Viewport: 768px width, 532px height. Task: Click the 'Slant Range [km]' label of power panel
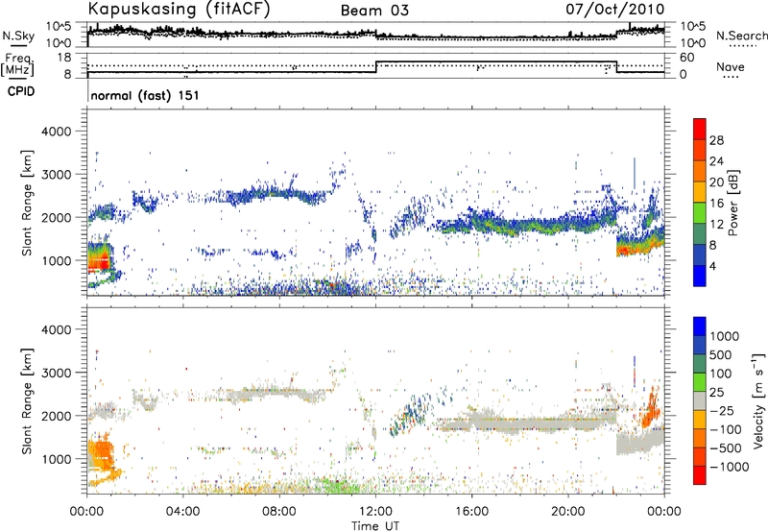27,203
